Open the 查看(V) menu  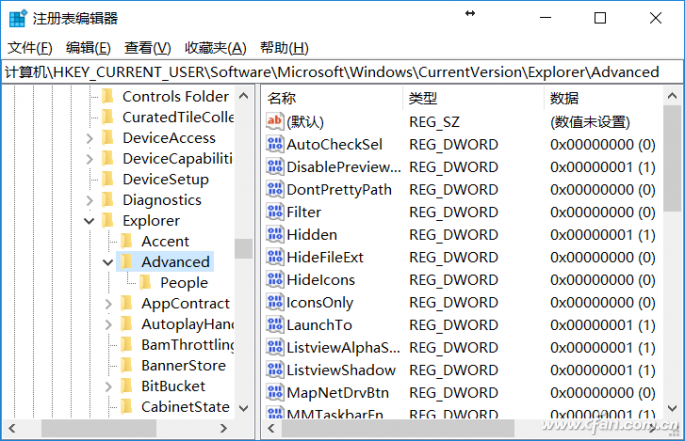coord(147,48)
